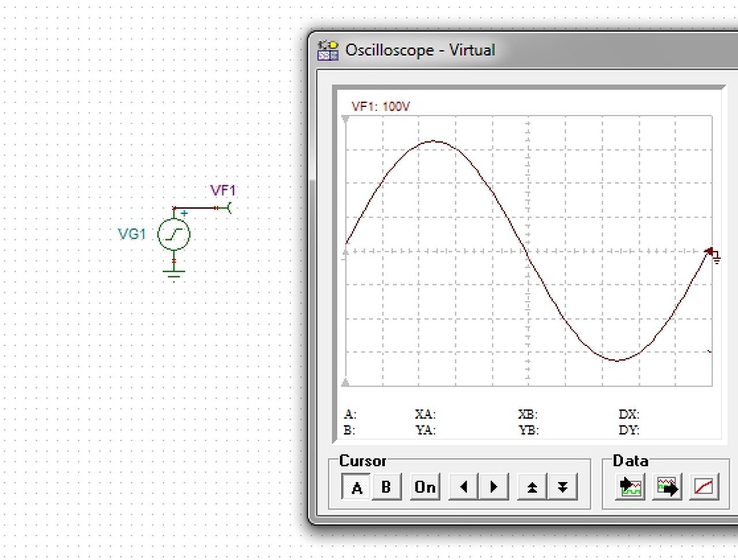Viewport: 738px width, 560px height.
Task: Select the VG1 voltage generator symbol
Action: pos(174,234)
